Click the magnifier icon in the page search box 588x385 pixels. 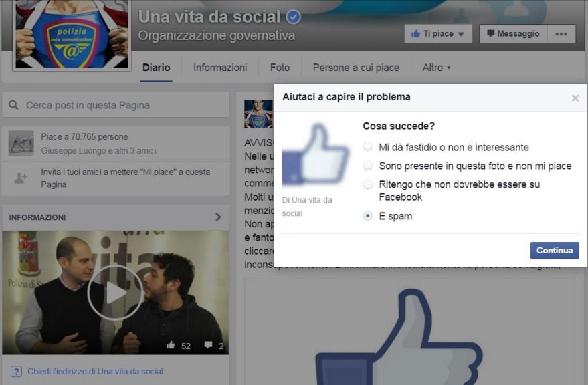tap(13, 105)
